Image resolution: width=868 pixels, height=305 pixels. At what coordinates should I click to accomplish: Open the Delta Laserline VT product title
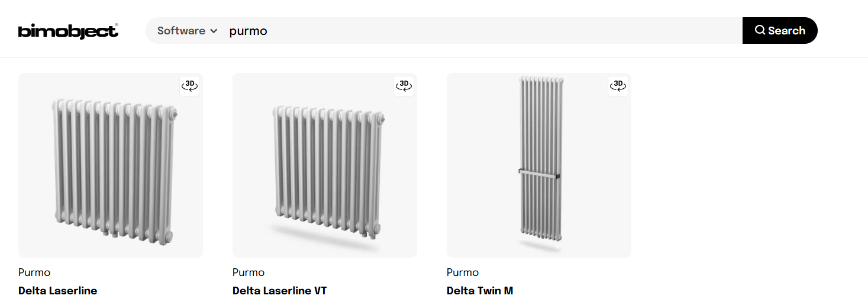(279, 291)
